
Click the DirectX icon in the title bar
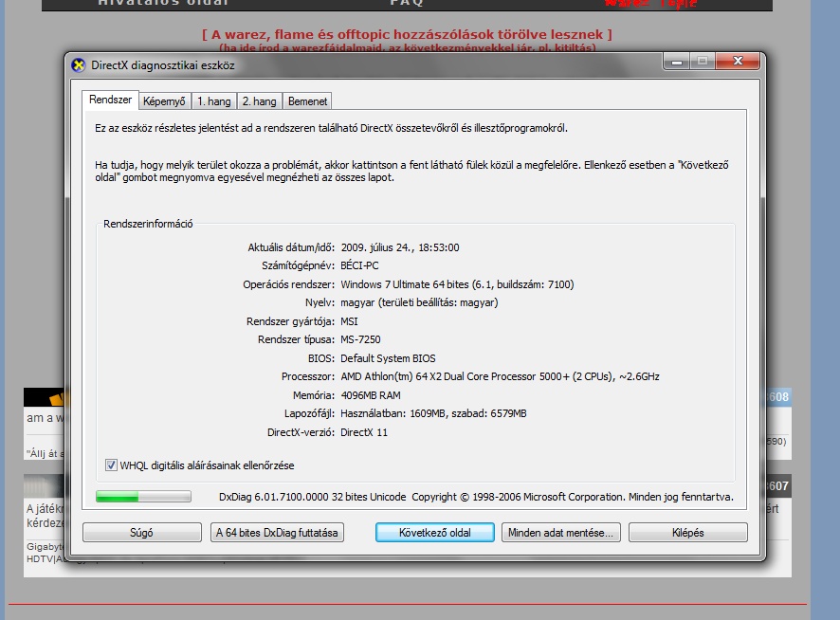tap(79, 65)
